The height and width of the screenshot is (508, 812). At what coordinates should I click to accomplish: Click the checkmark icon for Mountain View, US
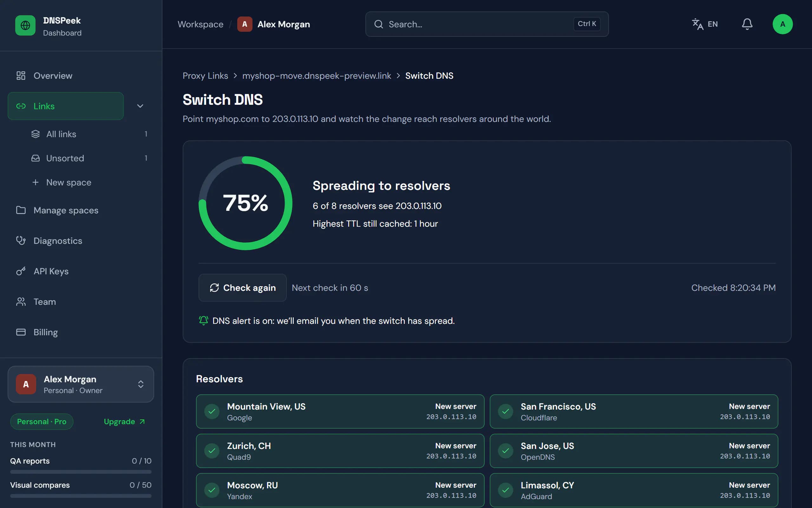(212, 411)
